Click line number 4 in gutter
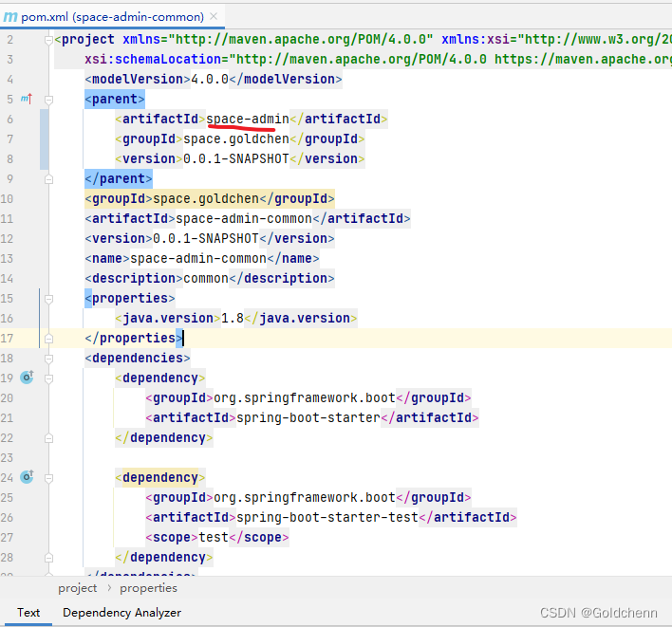This screenshot has height=627, width=672. [x=9, y=80]
